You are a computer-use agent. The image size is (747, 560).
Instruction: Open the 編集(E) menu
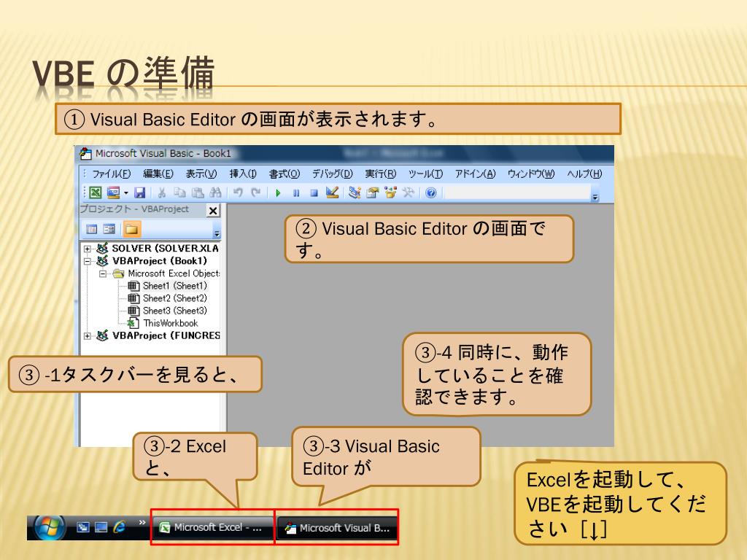tap(158, 174)
